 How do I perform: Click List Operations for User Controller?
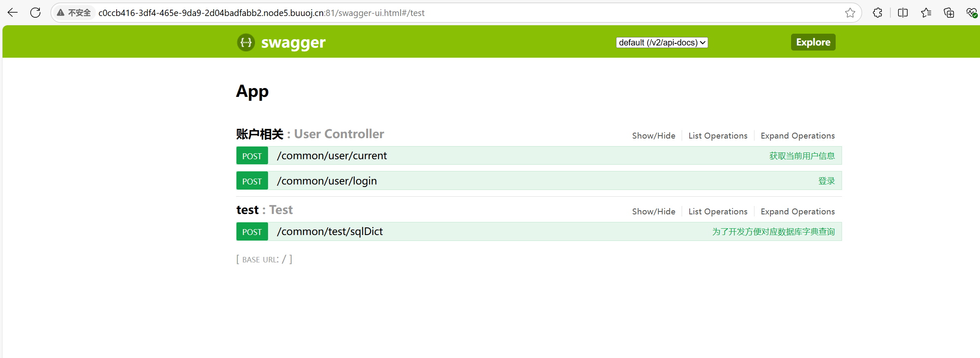(x=718, y=136)
